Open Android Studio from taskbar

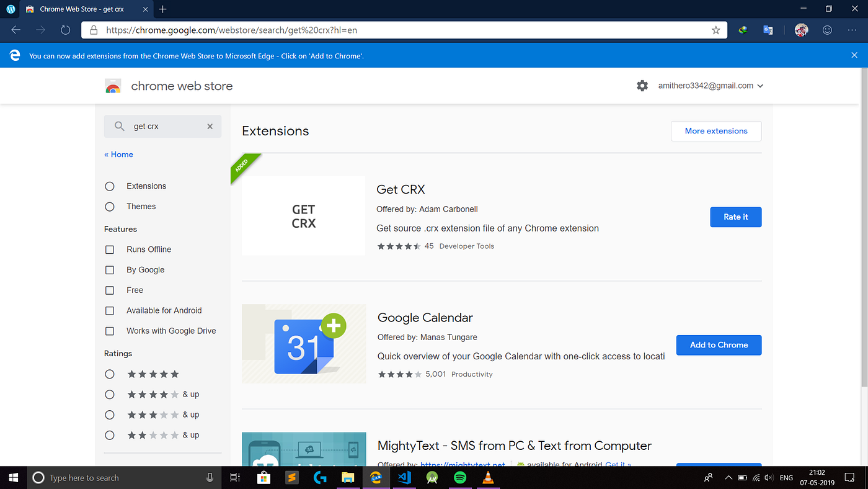(x=432, y=477)
